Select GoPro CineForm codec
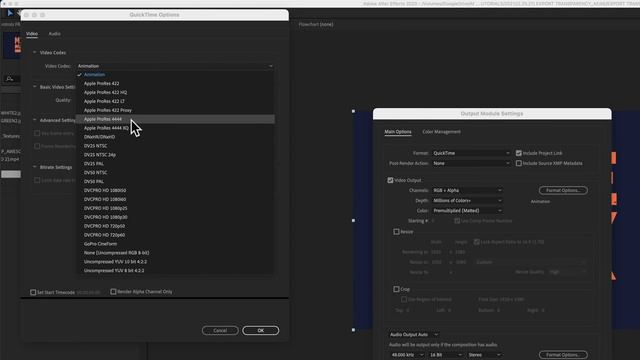The height and width of the screenshot is (360, 640). click(x=175, y=244)
